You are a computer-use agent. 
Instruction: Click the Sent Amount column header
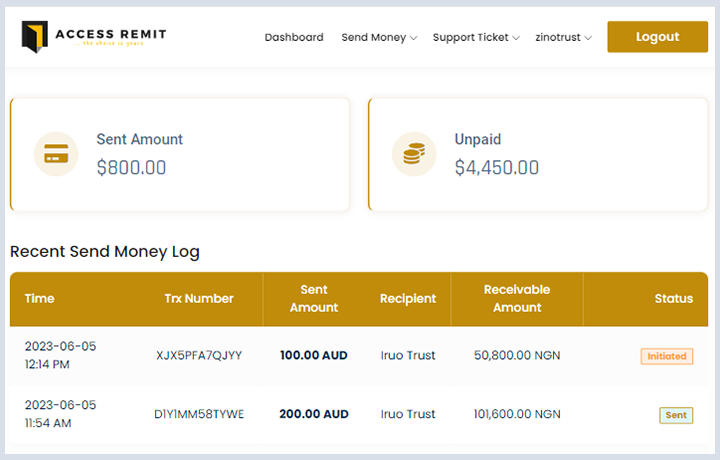pyautogui.click(x=314, y=299)
